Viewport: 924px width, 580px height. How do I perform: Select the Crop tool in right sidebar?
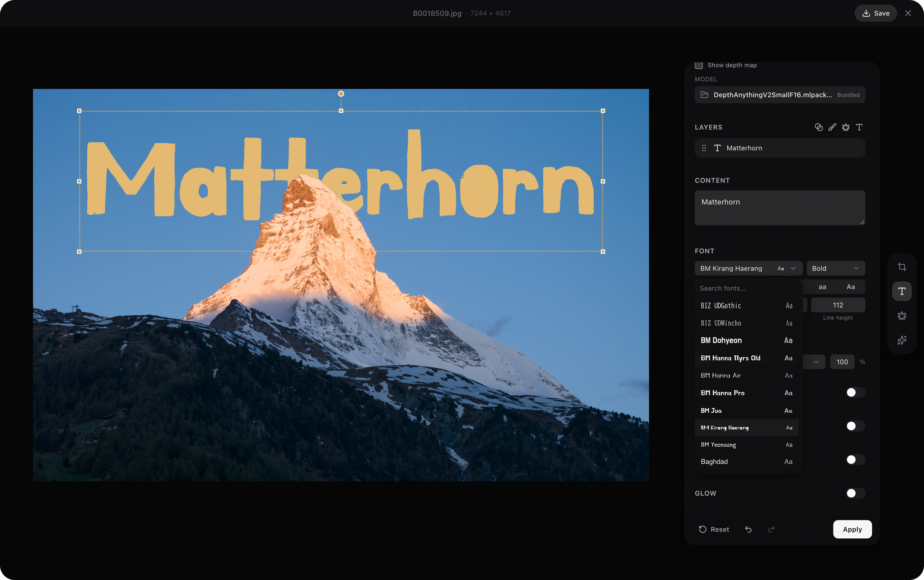902,267
